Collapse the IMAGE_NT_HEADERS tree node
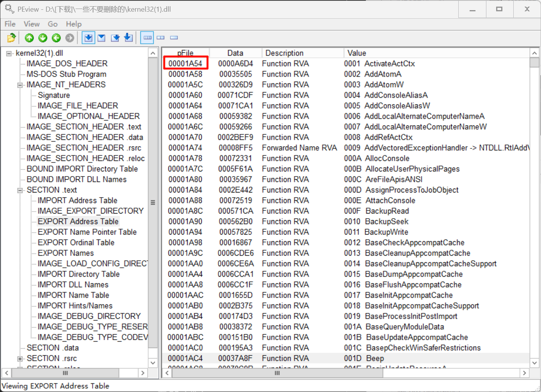This screenshot has height=392, width=541. click(20, 85)
